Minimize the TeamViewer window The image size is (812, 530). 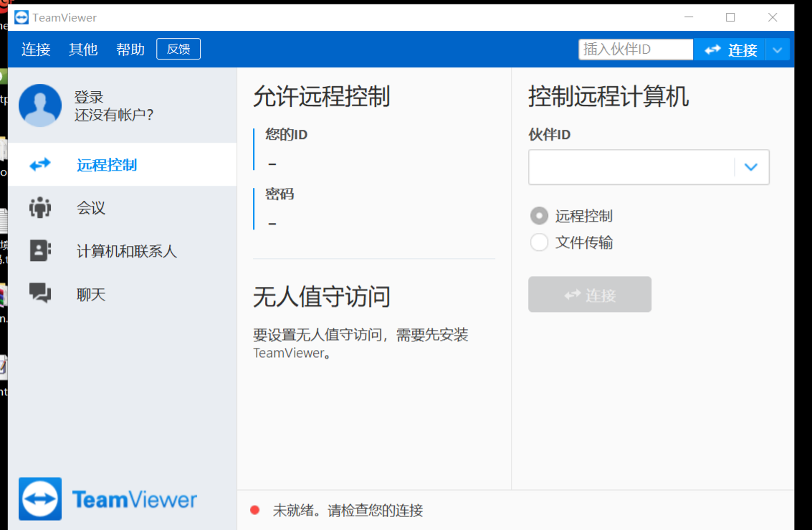[x=689, y=17]
